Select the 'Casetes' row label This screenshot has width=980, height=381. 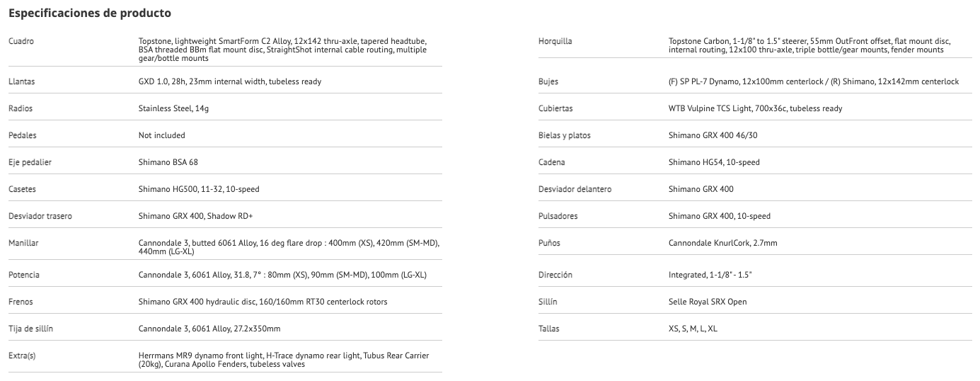click(22, 189)
